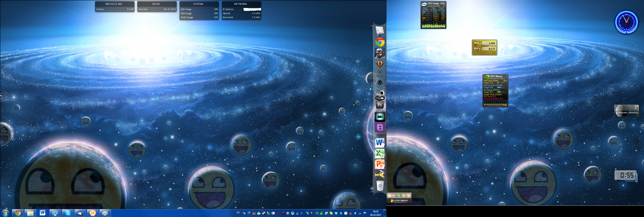Open the EUR currency dropdown
The width and height of the screenshot is (644, 217).
pyautogui.click(x=477, y=49)
